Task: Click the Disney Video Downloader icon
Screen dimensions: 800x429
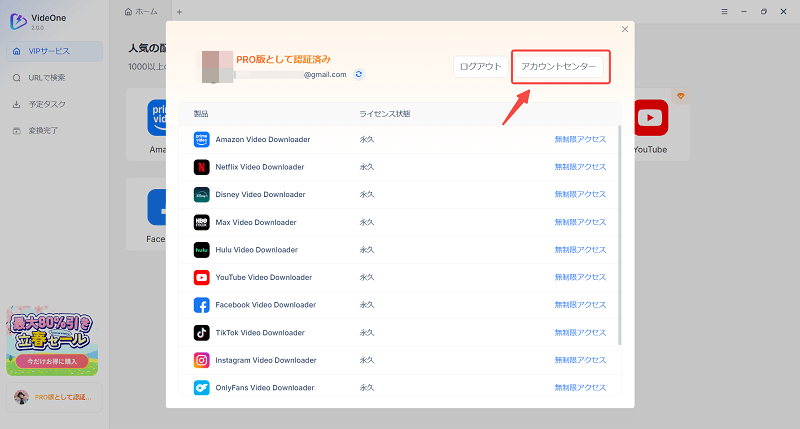Action: 201,194
